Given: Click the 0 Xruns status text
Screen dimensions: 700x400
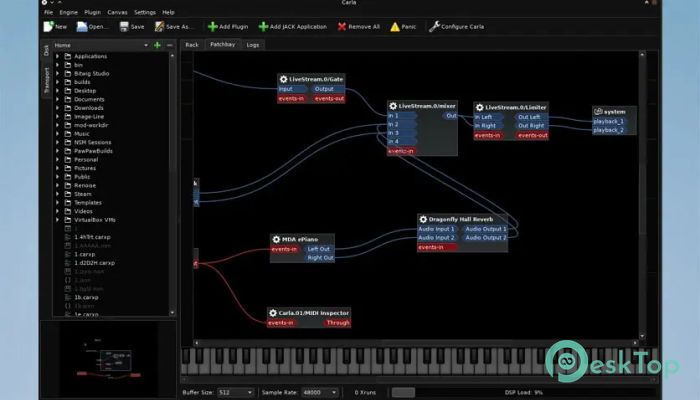Looking at the screenshot, I should 365,392.
